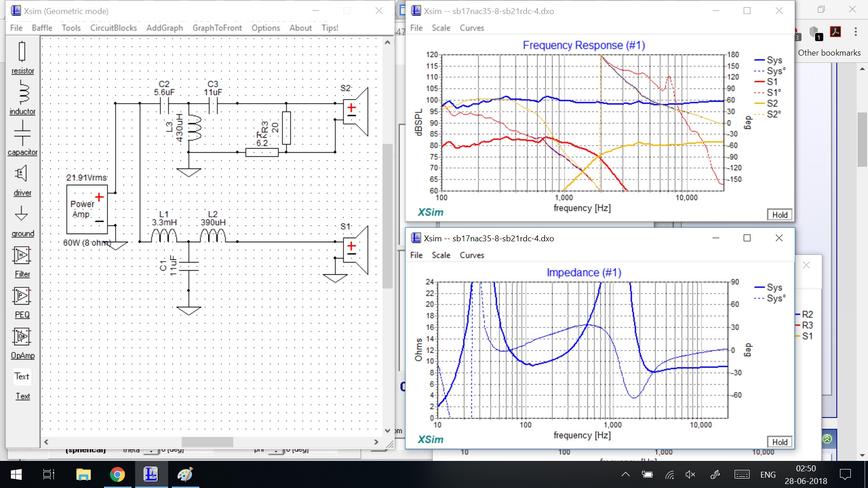
Task: Click the ENG language indicator
Action: 768,474
